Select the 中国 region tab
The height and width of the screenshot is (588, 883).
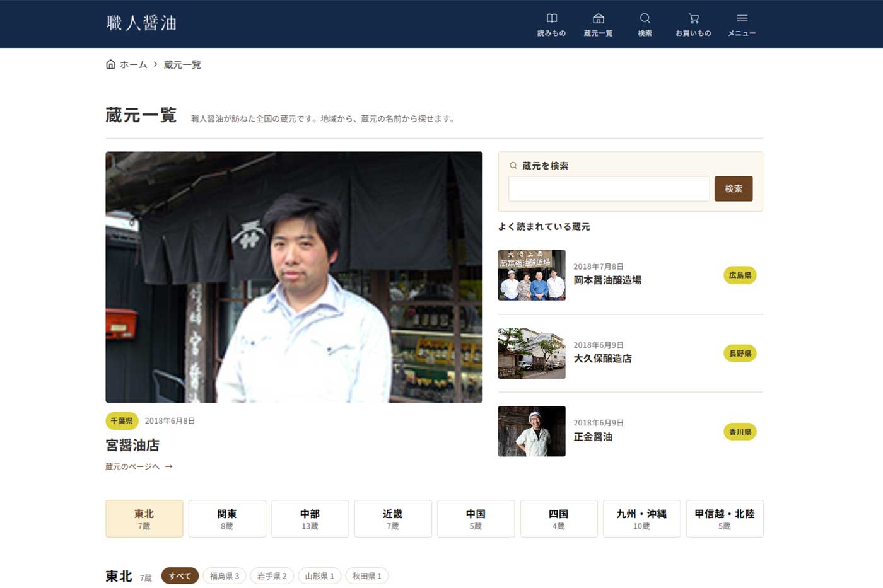coord(476,519)
